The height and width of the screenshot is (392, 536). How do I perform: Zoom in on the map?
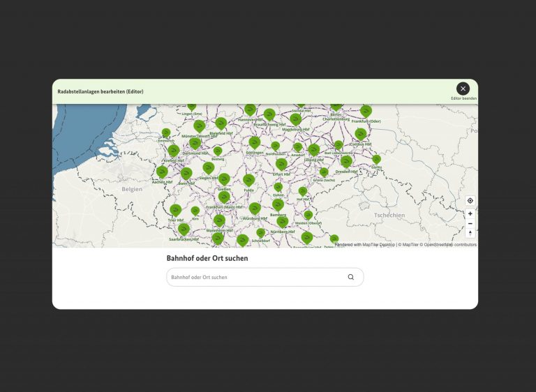pos(470,213)
